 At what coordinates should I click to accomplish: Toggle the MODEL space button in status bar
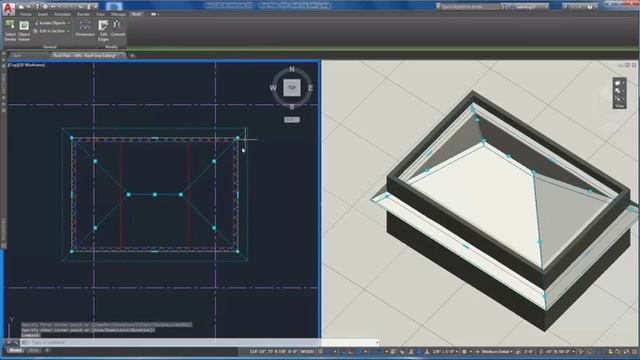click(x=307, y=351)
